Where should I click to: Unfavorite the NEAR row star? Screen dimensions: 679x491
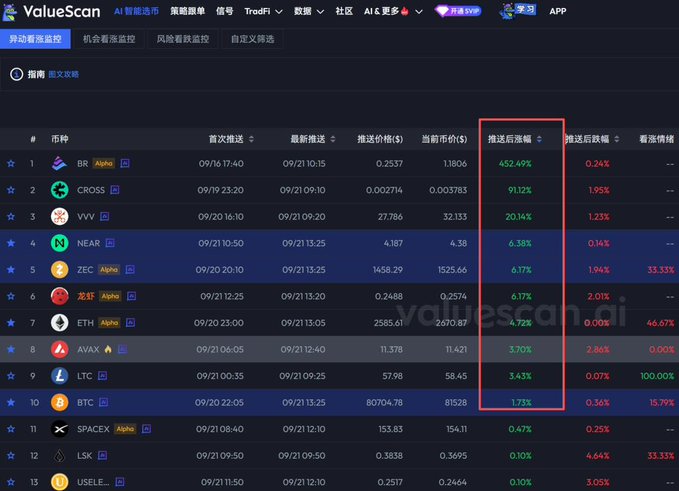pos(11,243)
